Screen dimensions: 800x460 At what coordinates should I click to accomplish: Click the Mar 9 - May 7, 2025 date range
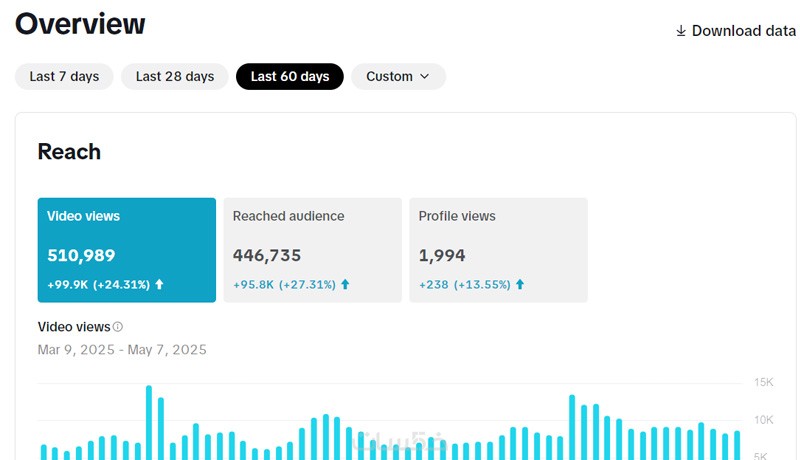point(122,350)
